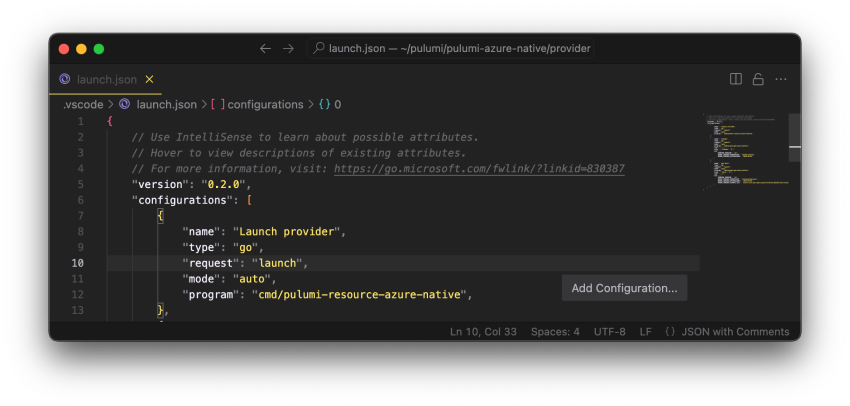The image size is (850, 406).
Task: Toggle the file lock icon in the tab bar
Action: pos(758,79)
